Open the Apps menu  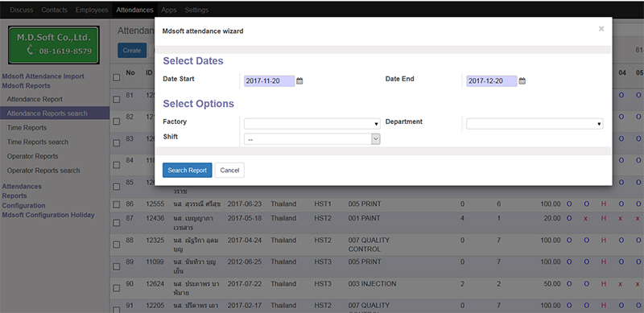coord(169,10)
